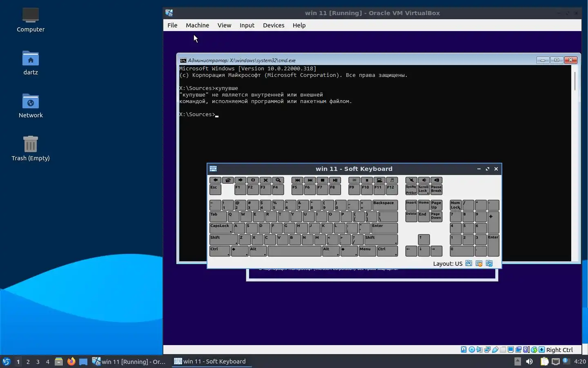Image resolution: width=588 pixels, height=368 pixels.
Task: Click the spacebar on Soft Keyboard
Action: coord(294,251)
